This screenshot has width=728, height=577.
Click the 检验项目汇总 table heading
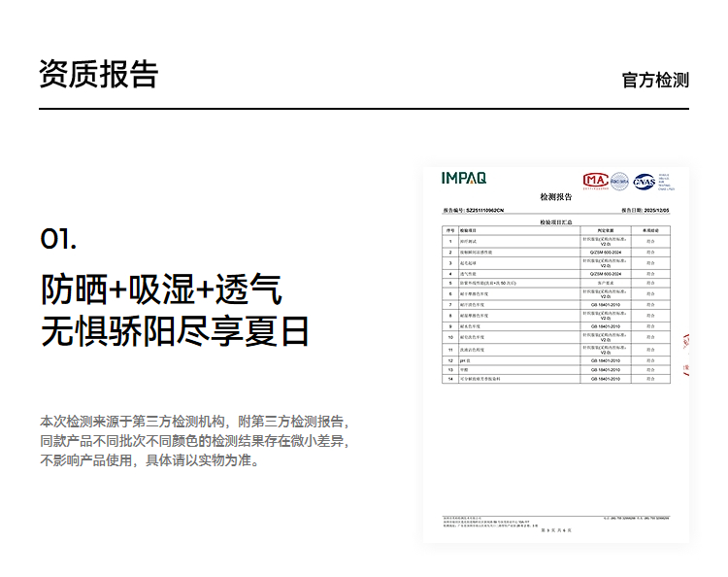tap(555, 221)
